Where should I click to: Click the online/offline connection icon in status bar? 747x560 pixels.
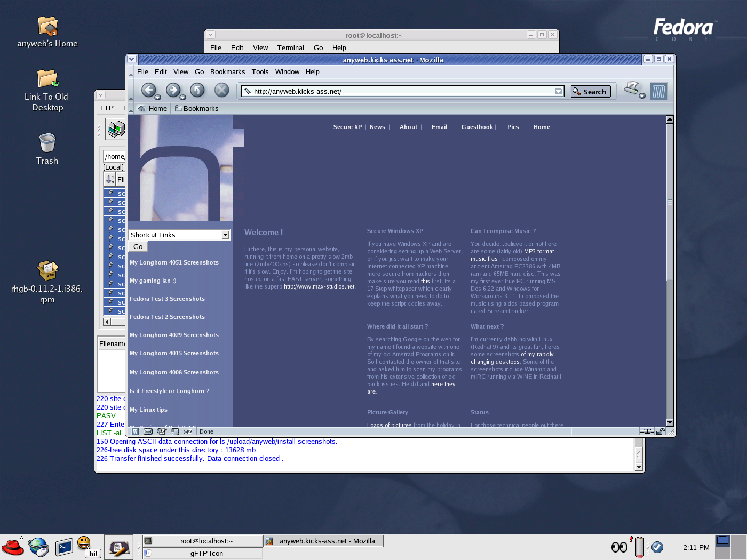[647, 431]
